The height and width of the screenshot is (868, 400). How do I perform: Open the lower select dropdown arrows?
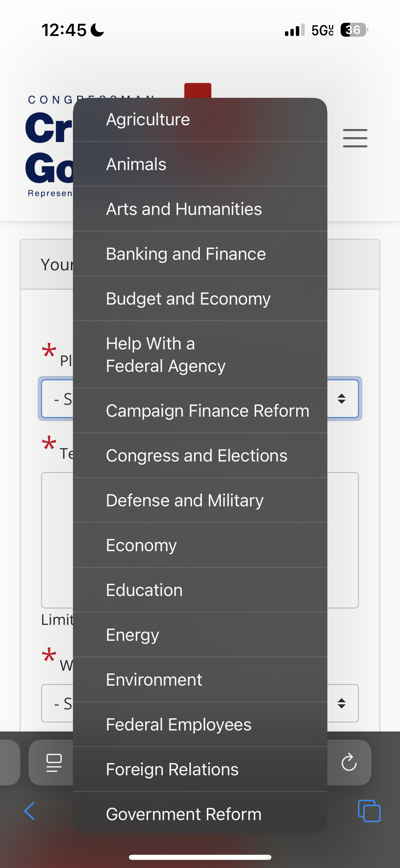coord(342,703)
